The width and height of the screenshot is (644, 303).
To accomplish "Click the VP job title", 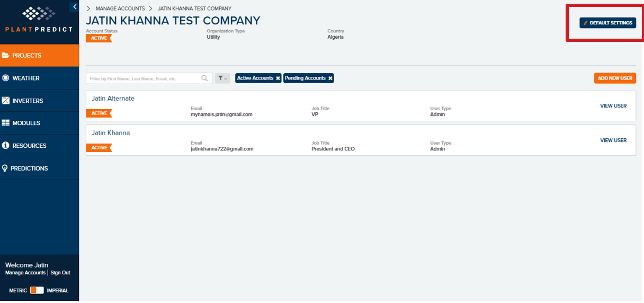I will coord(315,114).
